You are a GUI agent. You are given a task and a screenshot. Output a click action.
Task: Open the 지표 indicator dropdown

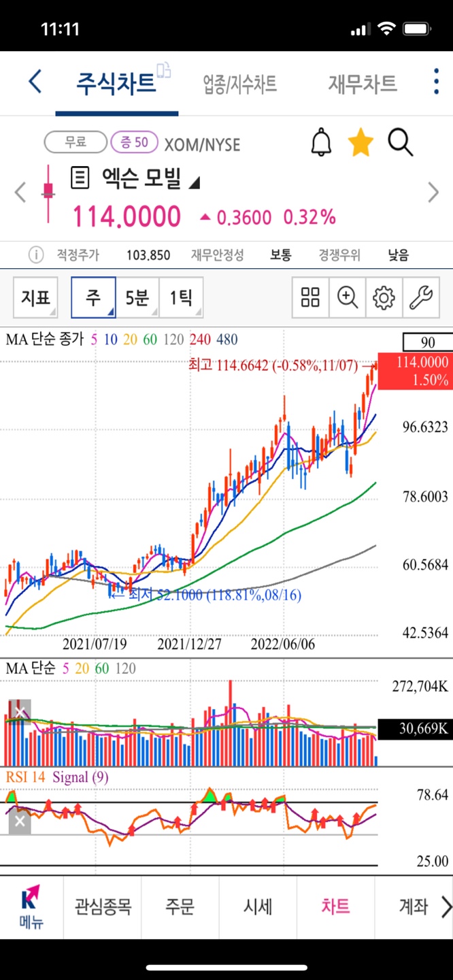(x=35, y=297)
